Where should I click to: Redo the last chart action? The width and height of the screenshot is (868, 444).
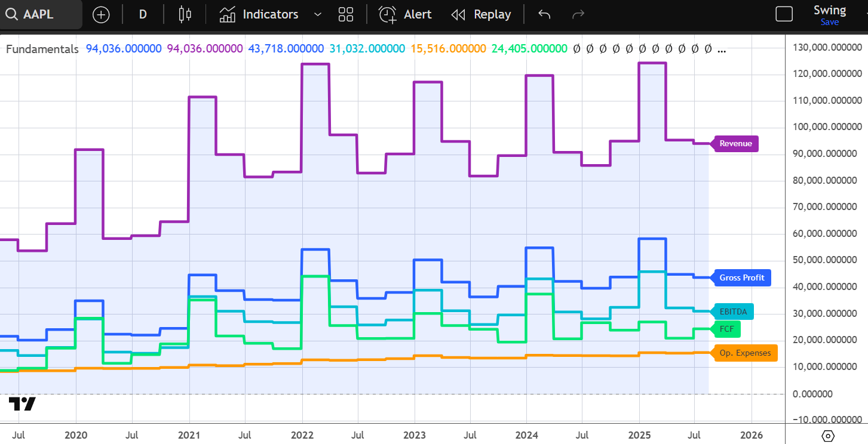coord(578,14)
